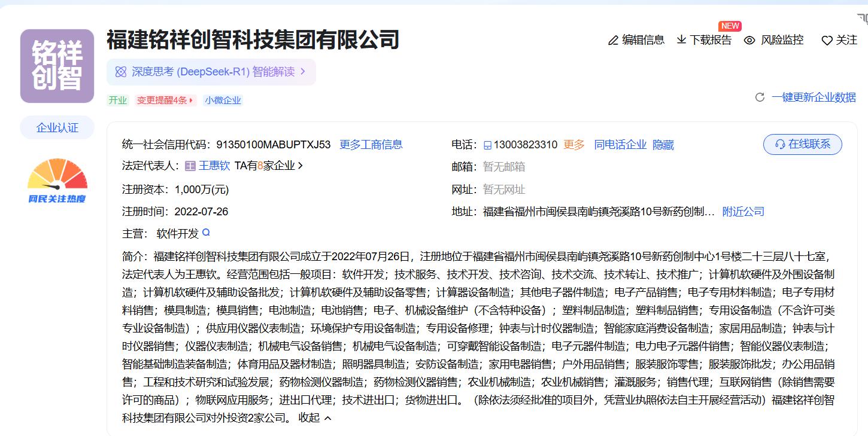
Task: Click legal representative name 王惠钦
Action: (x=214, y=166)
